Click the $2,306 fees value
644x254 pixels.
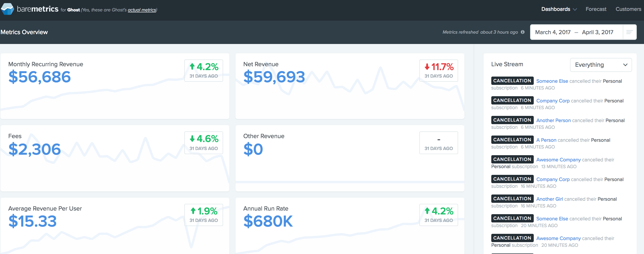[x=34, y=149]
